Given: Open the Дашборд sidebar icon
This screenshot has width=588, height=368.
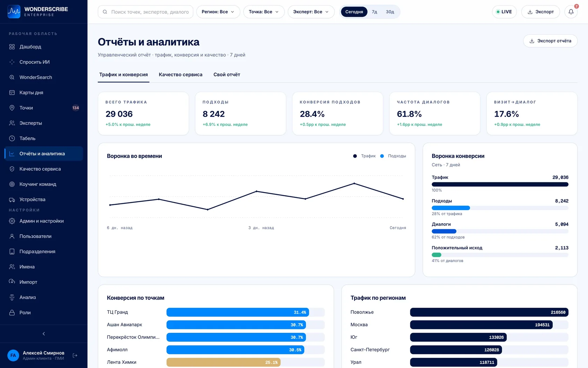Looking at the screenshot, I should coord(12,47).
